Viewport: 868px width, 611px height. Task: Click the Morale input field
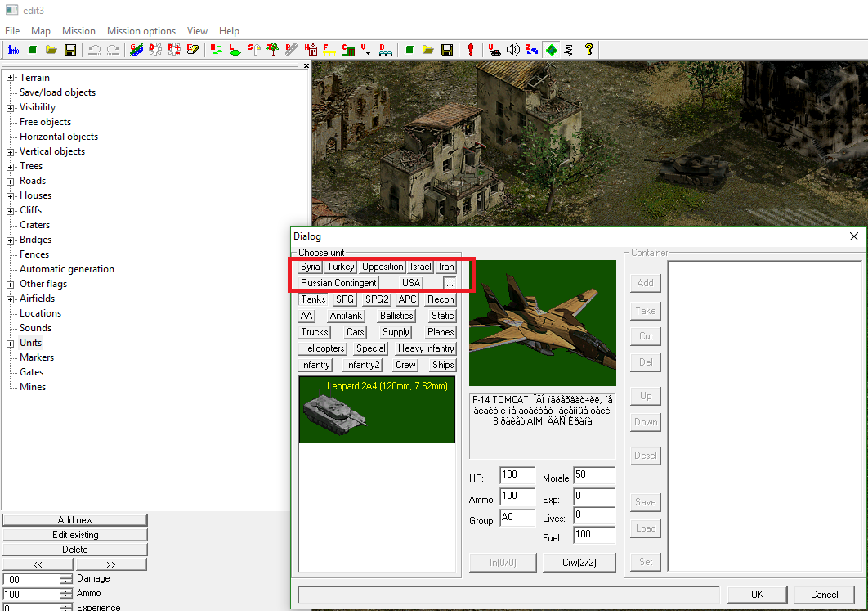coord(594,475)
